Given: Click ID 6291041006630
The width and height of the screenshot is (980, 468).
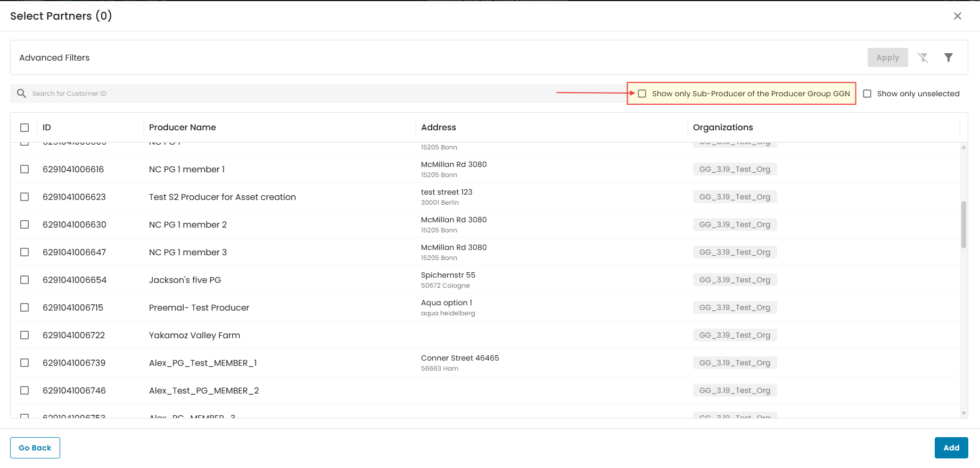Looking at the screenshot, I should click(x=75, y=224).
